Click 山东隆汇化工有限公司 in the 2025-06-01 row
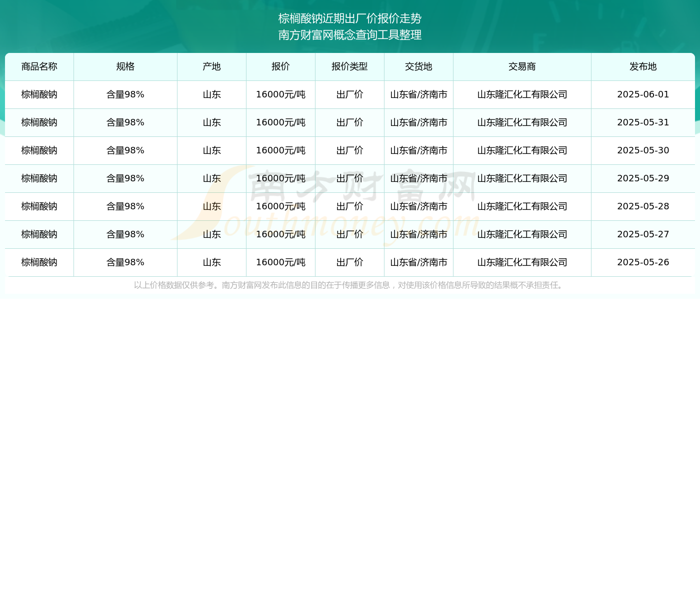The width and height of the screenshot is (700, 602). pos(522,94)
